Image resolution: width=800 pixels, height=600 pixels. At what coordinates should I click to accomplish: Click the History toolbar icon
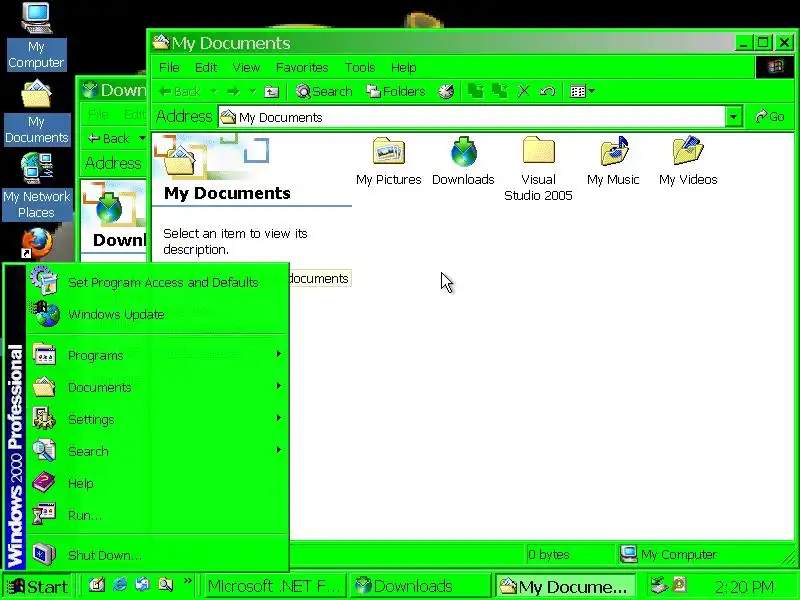(x=446, y=92)
